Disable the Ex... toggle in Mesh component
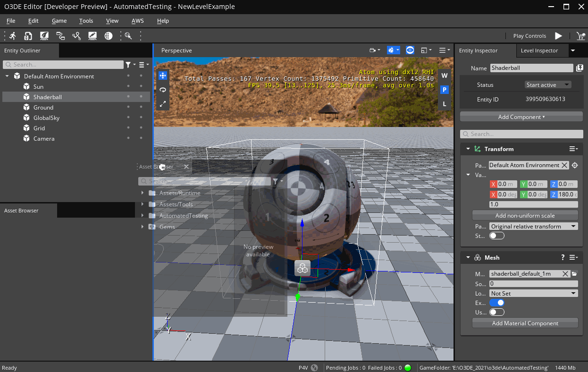 (497, 303)
